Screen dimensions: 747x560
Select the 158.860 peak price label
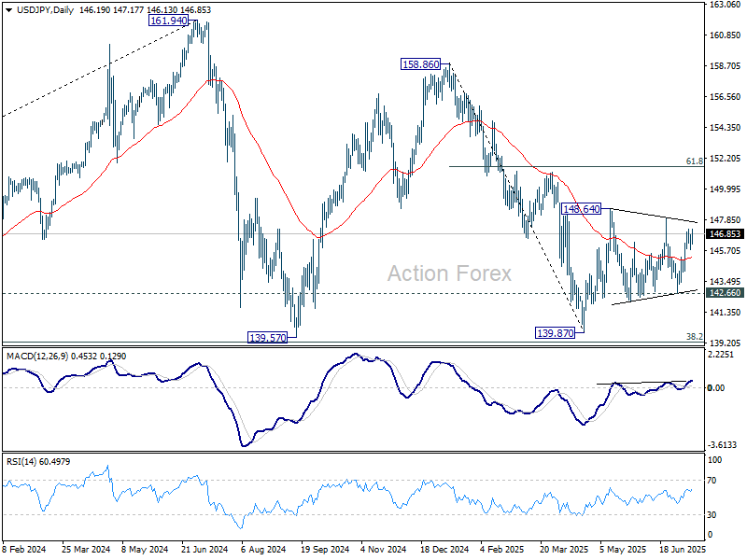[421, 64]
